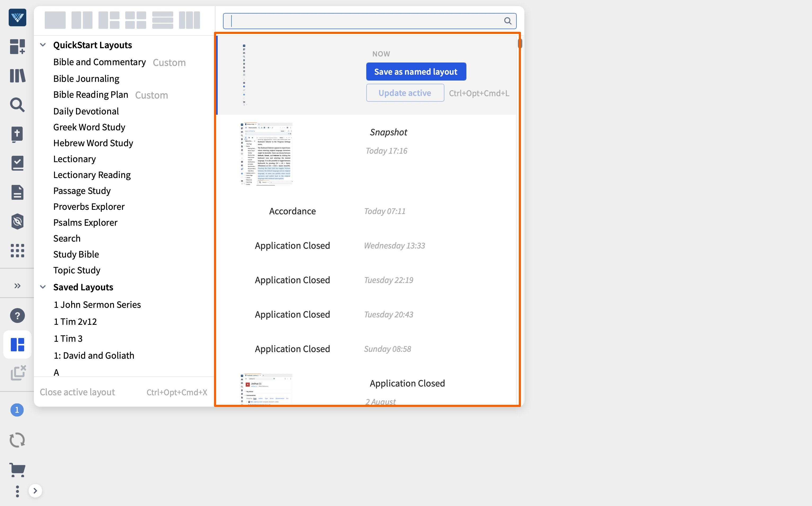This screenshot has height=506, width=812.
Task: Load the 1 Tim 3 saved layout
Action: [x=68, y=339]
